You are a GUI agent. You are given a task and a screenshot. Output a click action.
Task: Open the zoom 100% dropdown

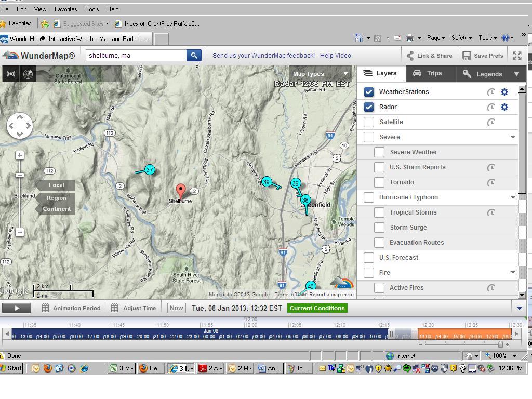click(514, 356)
